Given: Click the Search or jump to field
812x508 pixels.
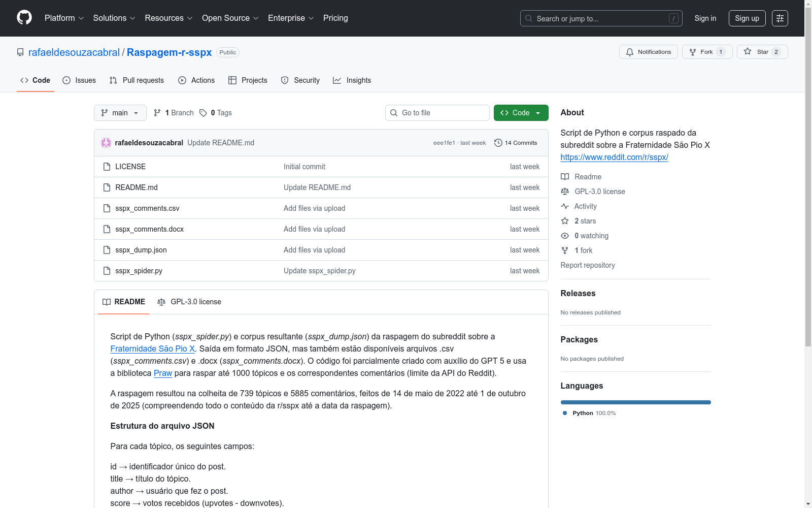Looking at the screenshot, I should click(601, 18).
